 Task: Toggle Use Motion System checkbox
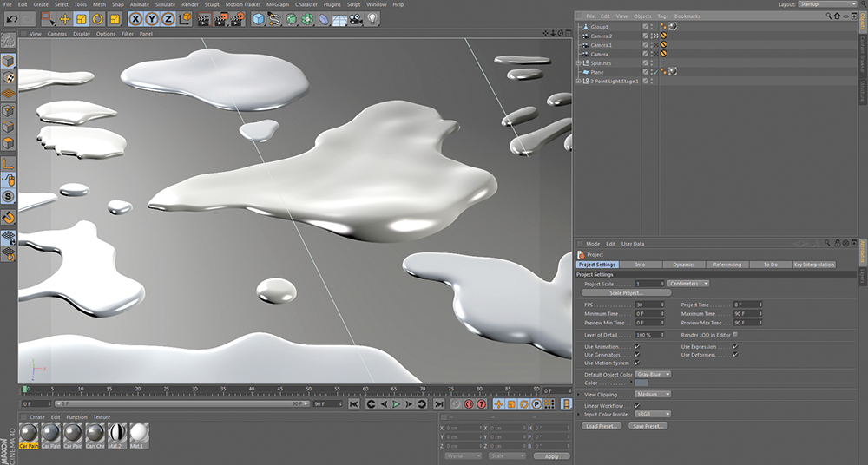[x=637, y=363]
